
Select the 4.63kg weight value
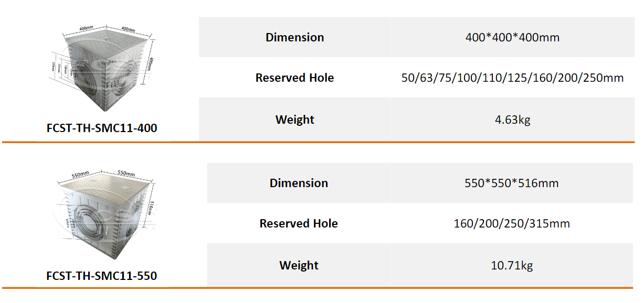(512, 120)
